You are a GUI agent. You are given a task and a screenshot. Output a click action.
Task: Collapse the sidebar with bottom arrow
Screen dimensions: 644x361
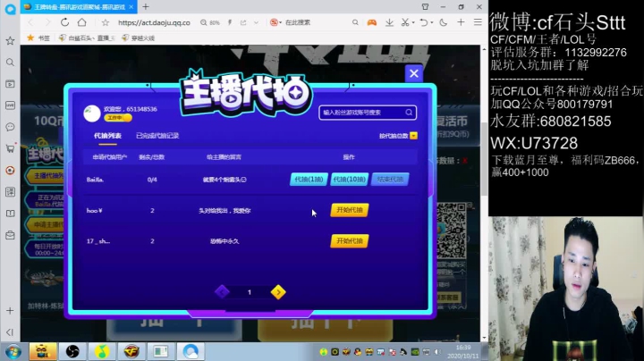point(10,332)
